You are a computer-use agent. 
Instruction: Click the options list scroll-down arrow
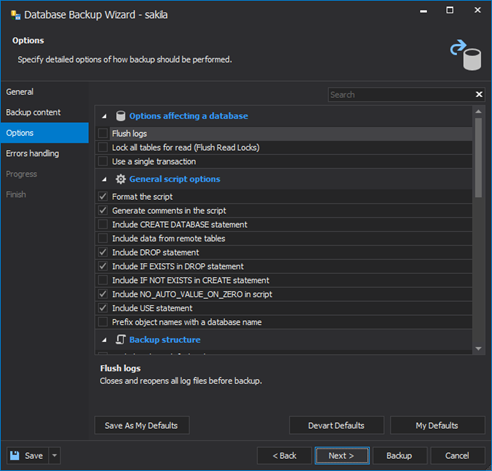tap(479, 348)
